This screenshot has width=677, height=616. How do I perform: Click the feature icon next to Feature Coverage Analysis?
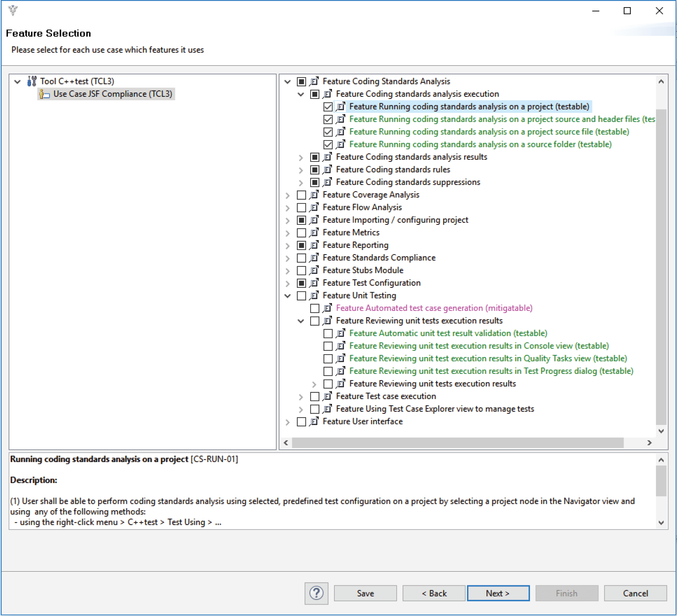point(314,195)
